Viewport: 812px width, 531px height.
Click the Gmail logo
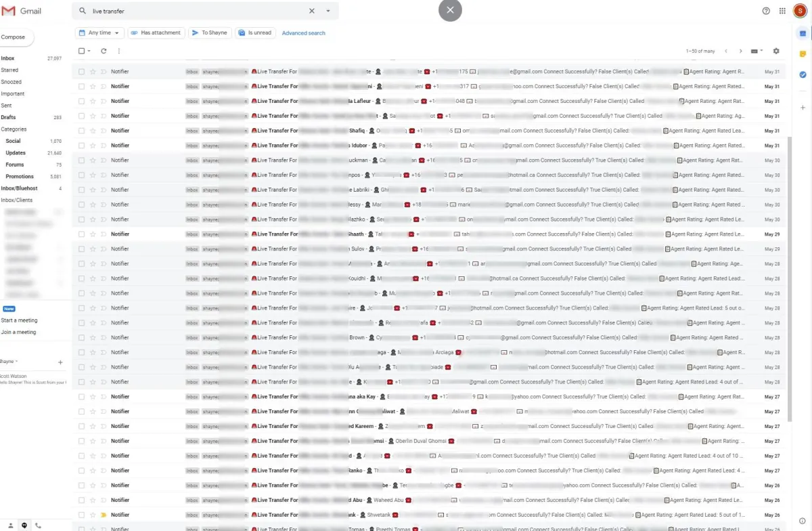coord(22,11)
